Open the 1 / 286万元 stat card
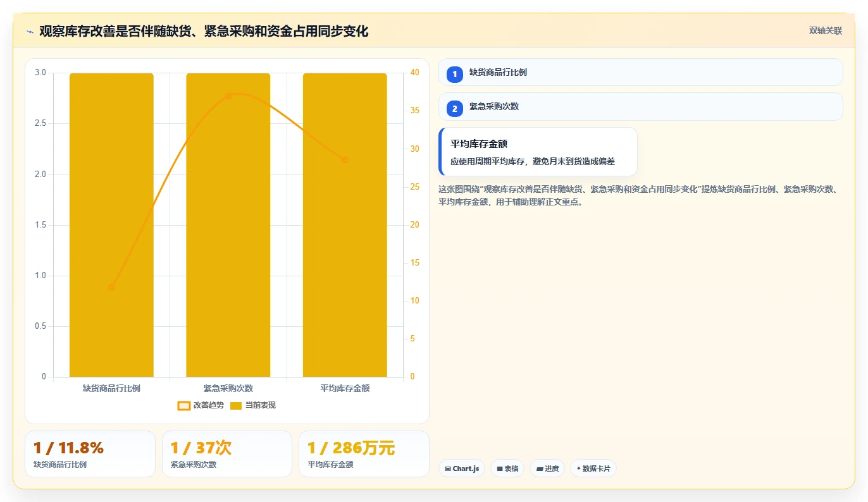 pyautogui.click(x=364, y=454)
